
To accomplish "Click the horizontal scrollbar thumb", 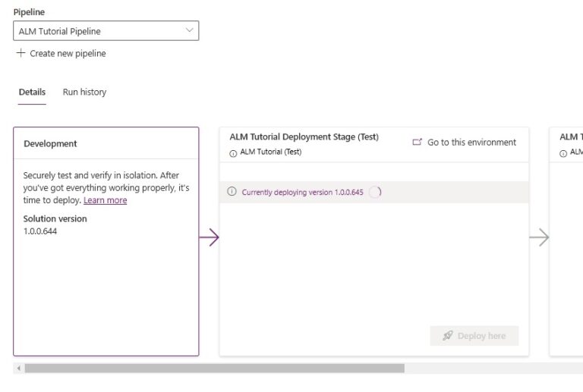I will coord(214,368).
